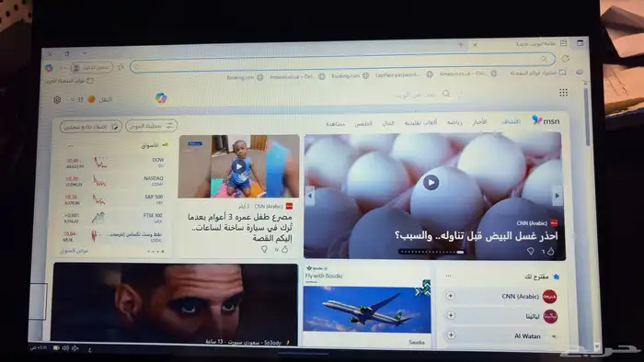Open the weather widget showing 35

(x=90, y=99)
